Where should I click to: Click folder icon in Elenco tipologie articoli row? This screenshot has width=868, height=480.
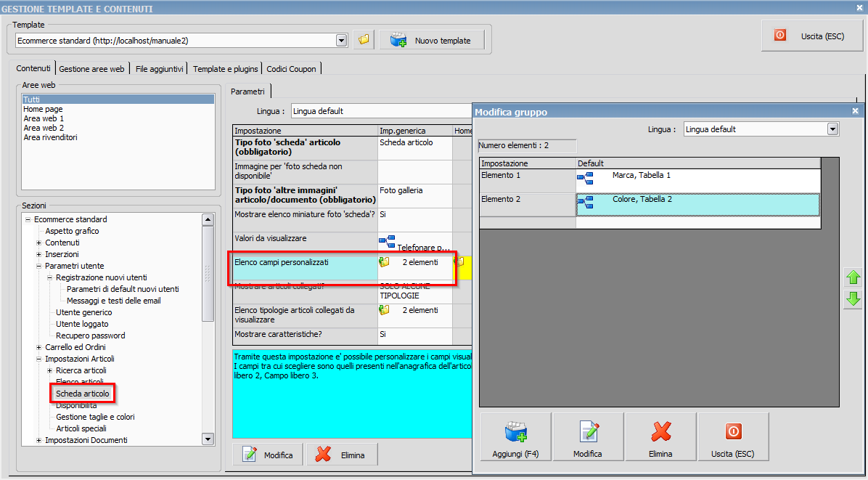(384, 311)
